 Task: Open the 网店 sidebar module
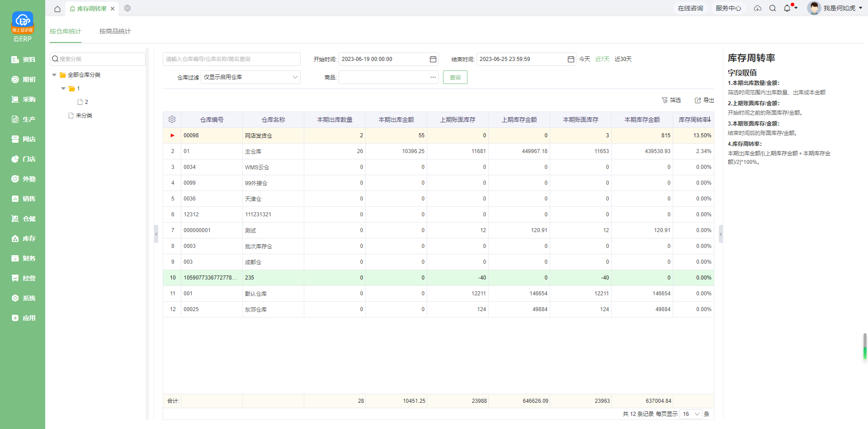coord(23,139)
